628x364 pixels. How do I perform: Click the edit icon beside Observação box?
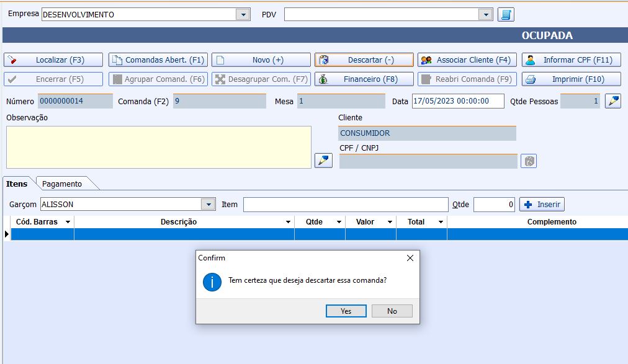323,161
